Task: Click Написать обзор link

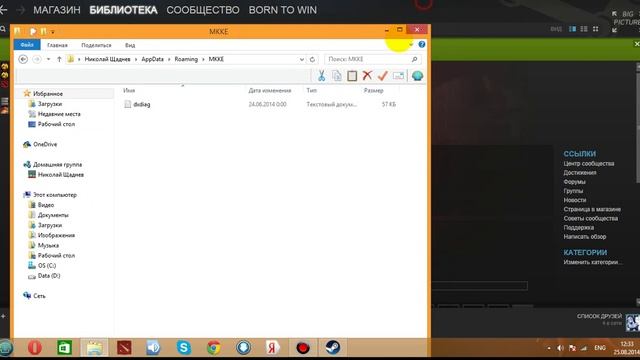Action: pos(584,236)
